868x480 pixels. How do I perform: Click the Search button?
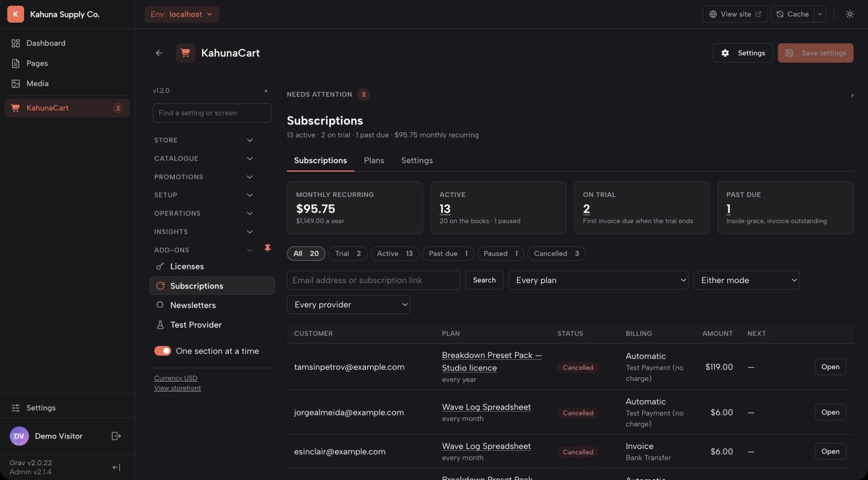point(484,280)
